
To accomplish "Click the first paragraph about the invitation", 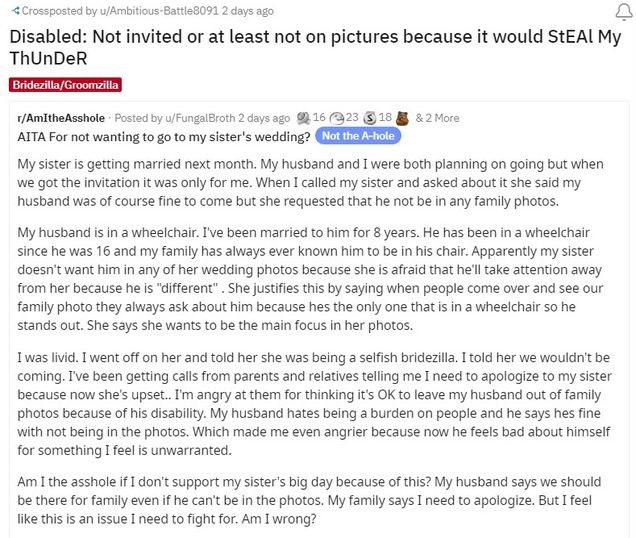I will 310,183.
